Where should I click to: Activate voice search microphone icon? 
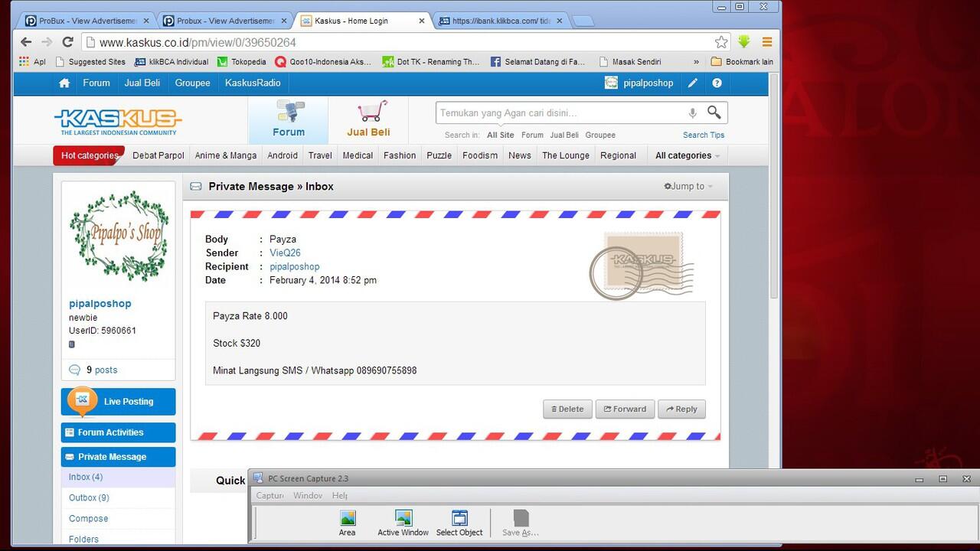point(692,113)
